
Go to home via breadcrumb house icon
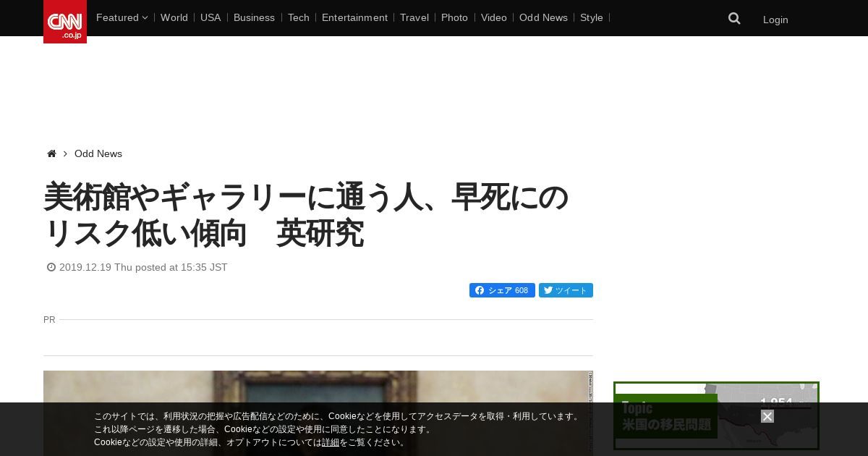(x=51, y=153)
